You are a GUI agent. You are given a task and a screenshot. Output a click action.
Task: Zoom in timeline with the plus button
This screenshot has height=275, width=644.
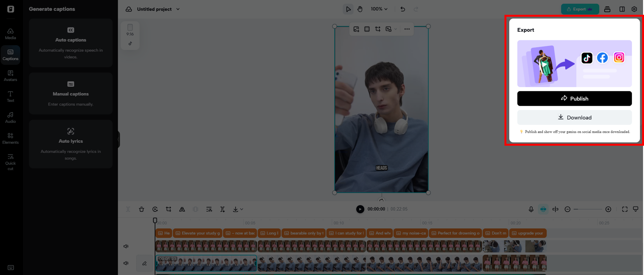point(608,209)
